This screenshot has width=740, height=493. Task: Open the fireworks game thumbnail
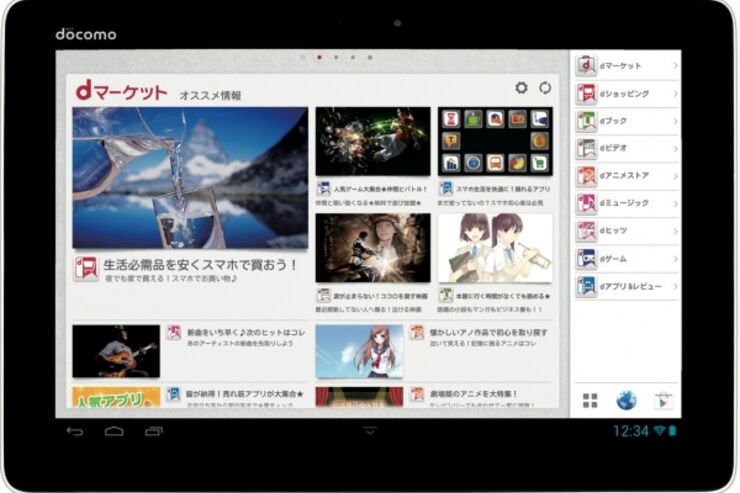pyautogui.click(x=373, y=141)
